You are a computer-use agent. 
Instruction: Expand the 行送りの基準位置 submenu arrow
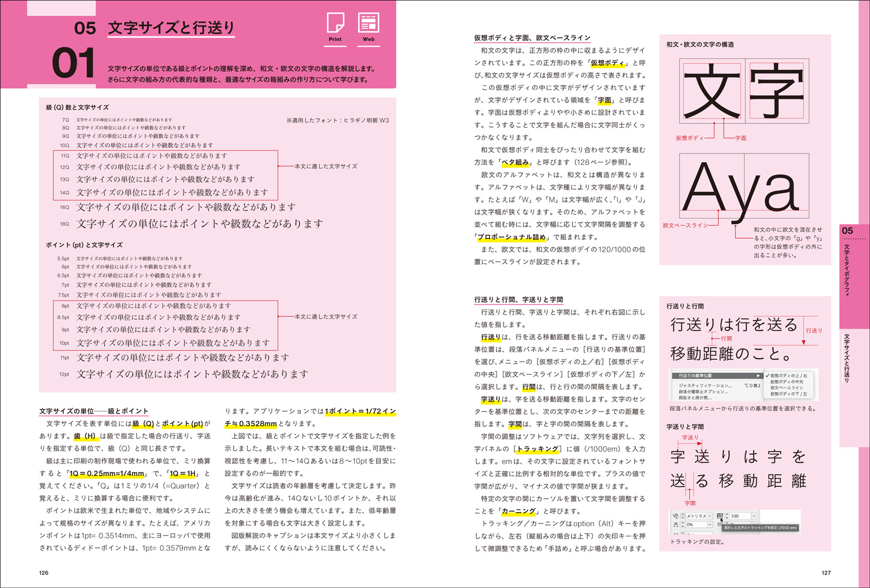758,375
